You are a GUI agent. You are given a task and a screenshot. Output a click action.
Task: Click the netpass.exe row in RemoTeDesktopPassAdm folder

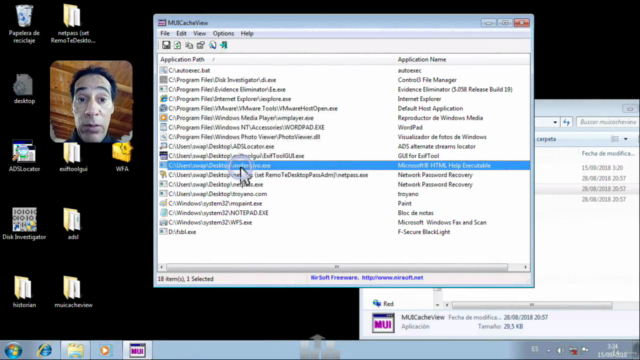(x=344, y=175)
